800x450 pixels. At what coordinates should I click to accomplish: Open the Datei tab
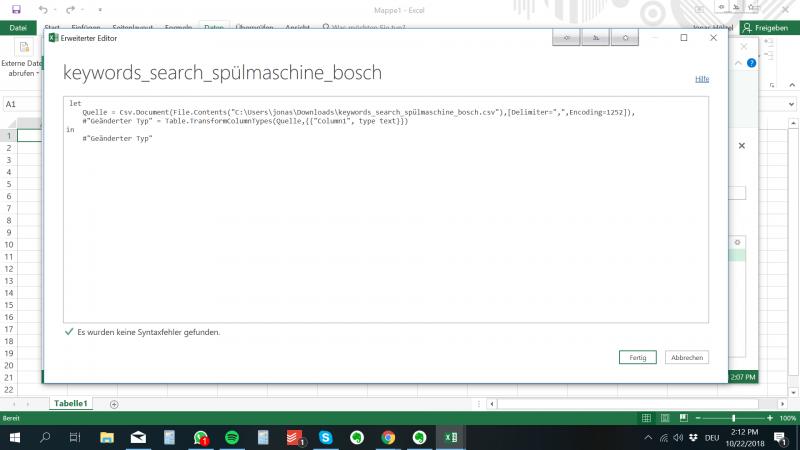(x=18, y=28)
